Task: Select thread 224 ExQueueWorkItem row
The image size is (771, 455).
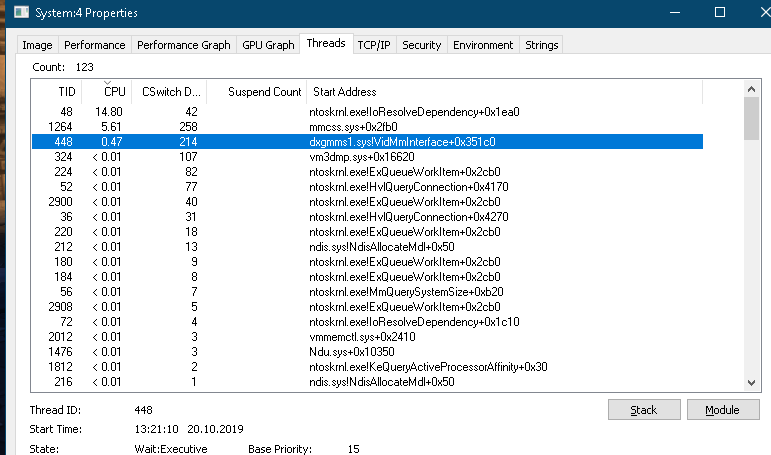Action: tap(367, 172)
